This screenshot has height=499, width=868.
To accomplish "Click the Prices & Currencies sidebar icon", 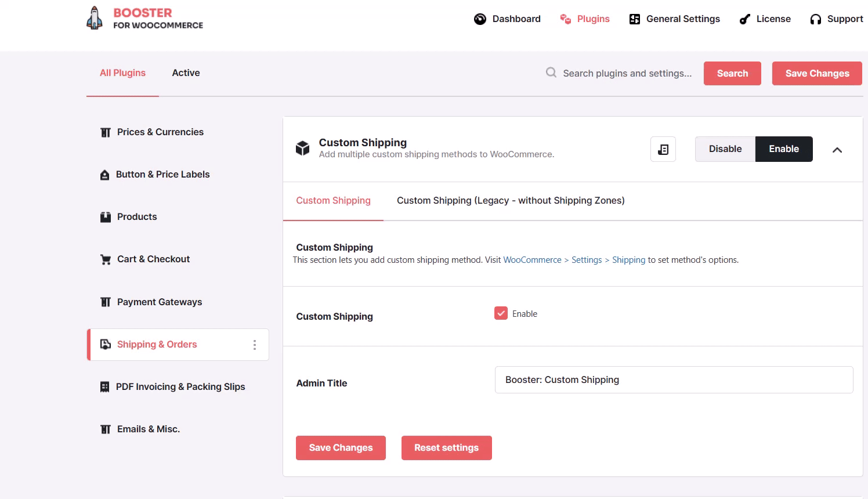I will pos(106,132).
